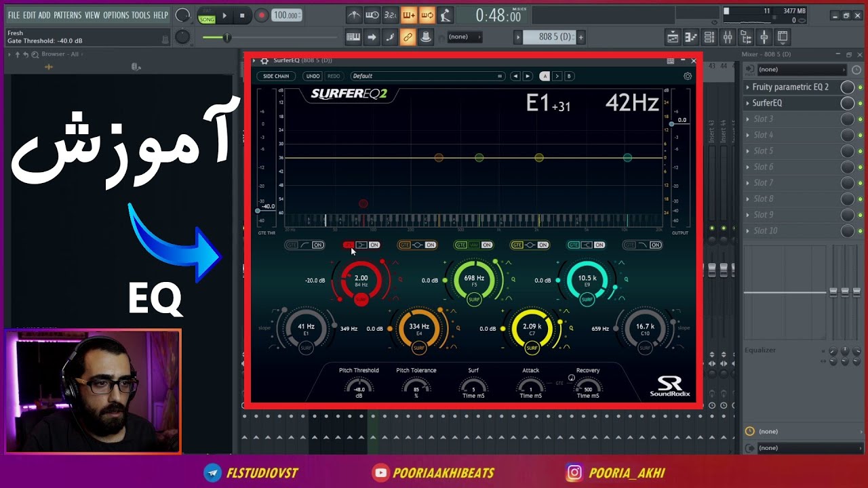This screenshot has width=868, height=488.
Task: Open mixer input (none) dropdown
Action: pyautogui.click(x=801, y=69)
